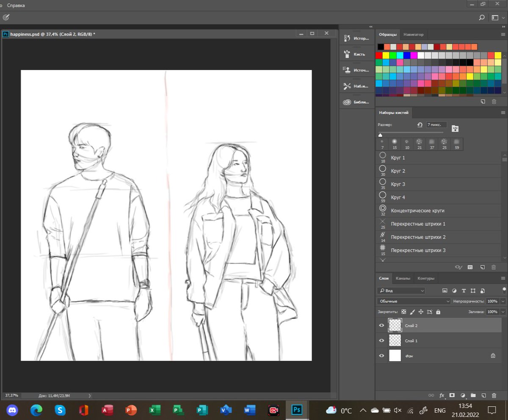The image size is (508, 420).
Task: Add a layer mask from Layers panel
Action: click(452, 395)
